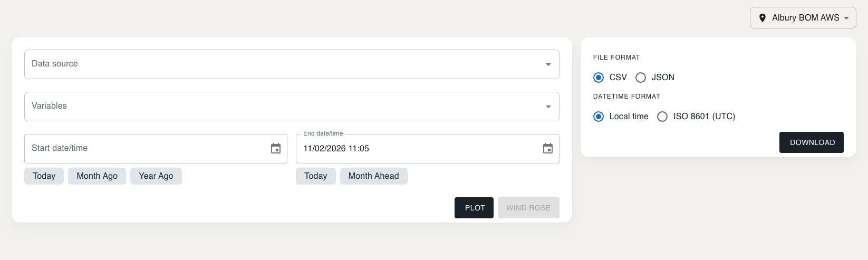Click the Download button

pyautogui.click(x=811, y=142)
